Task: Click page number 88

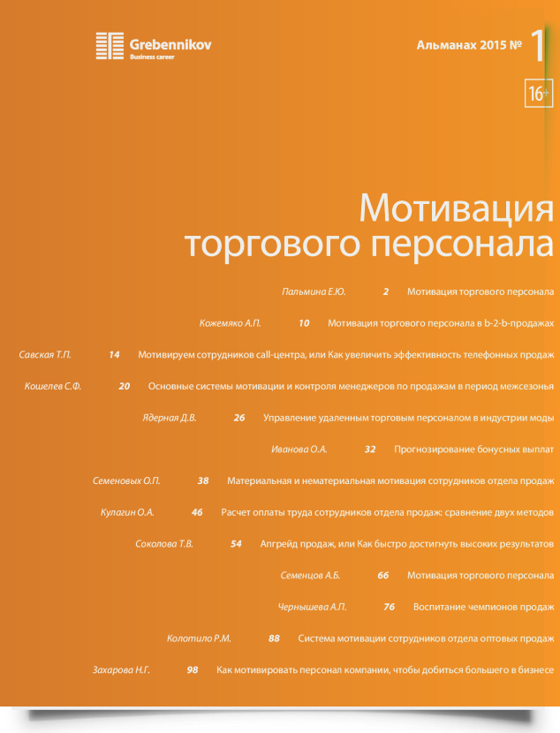Action: click(274, 639)
